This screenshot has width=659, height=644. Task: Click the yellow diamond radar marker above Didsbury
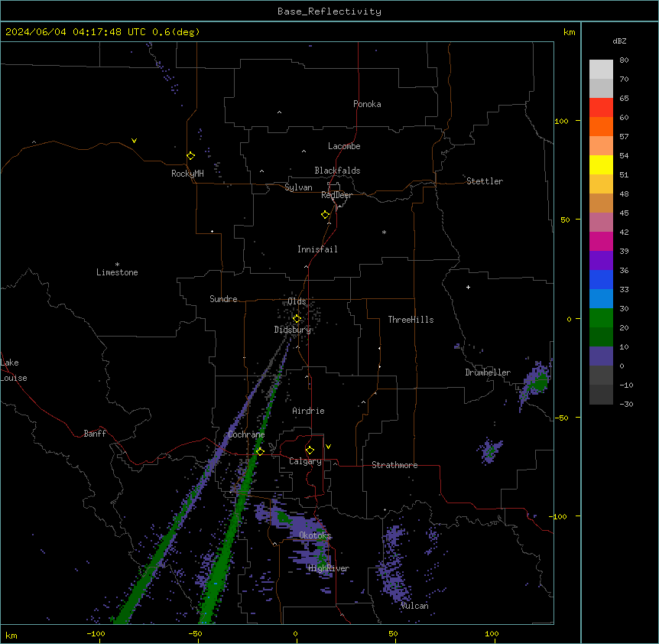pyautogui.click(x=297, y=319)
